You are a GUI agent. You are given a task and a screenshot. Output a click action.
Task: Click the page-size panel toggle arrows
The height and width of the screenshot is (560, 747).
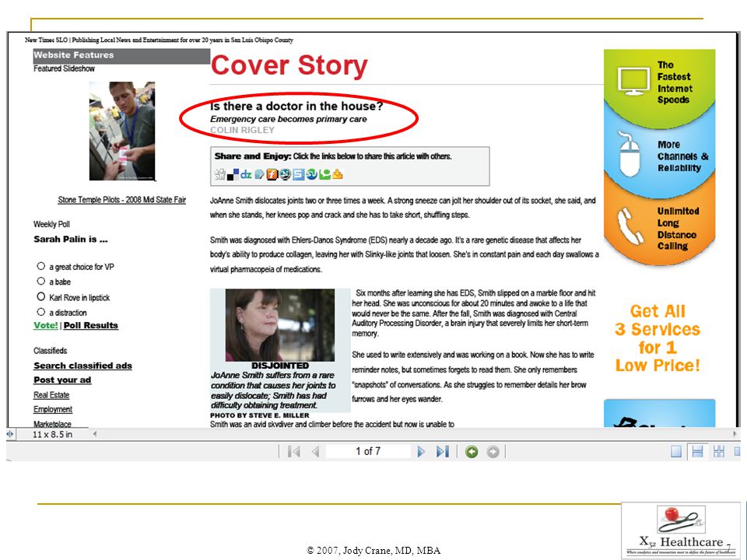(10, 434)
